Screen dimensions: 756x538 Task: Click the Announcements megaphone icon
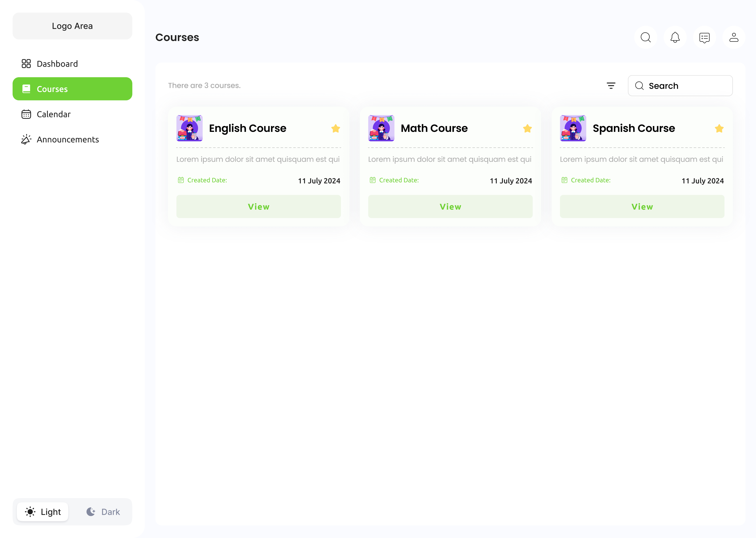[x=26, y=139]
